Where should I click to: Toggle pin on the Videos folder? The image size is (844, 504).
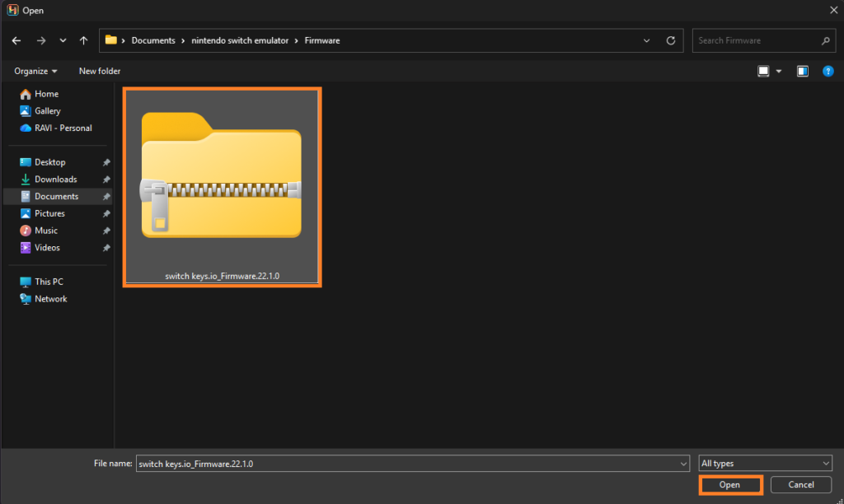[105, 247]
